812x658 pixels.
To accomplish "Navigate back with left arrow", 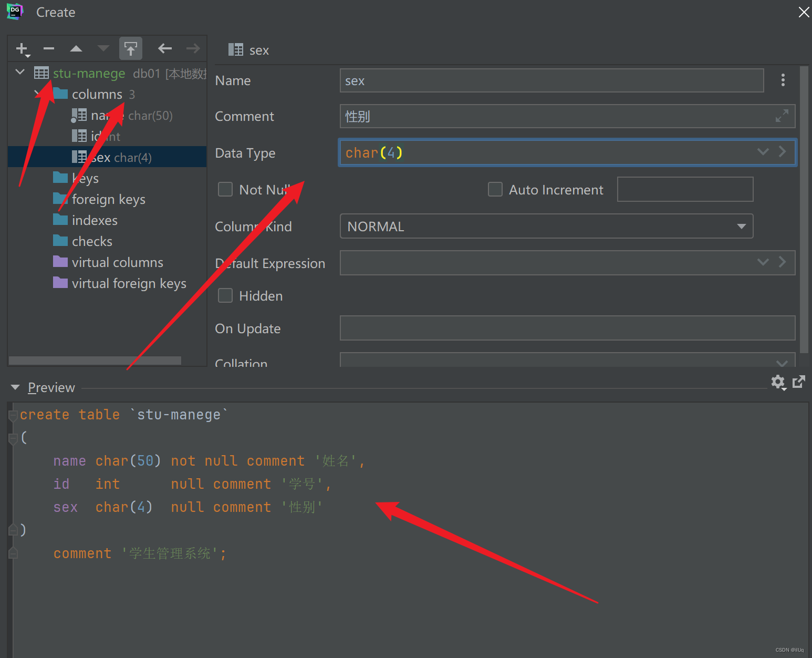I will 165,49.
